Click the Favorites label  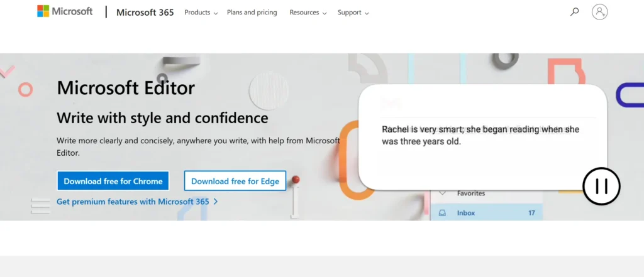[x=470, y=193]
